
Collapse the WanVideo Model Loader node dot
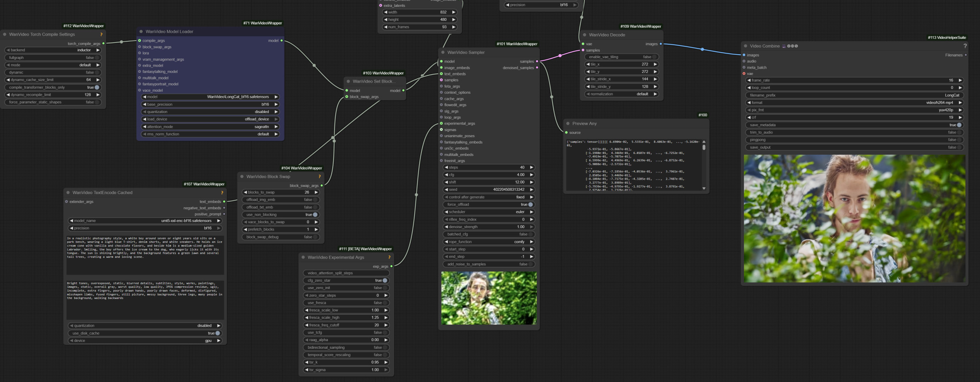141,32
